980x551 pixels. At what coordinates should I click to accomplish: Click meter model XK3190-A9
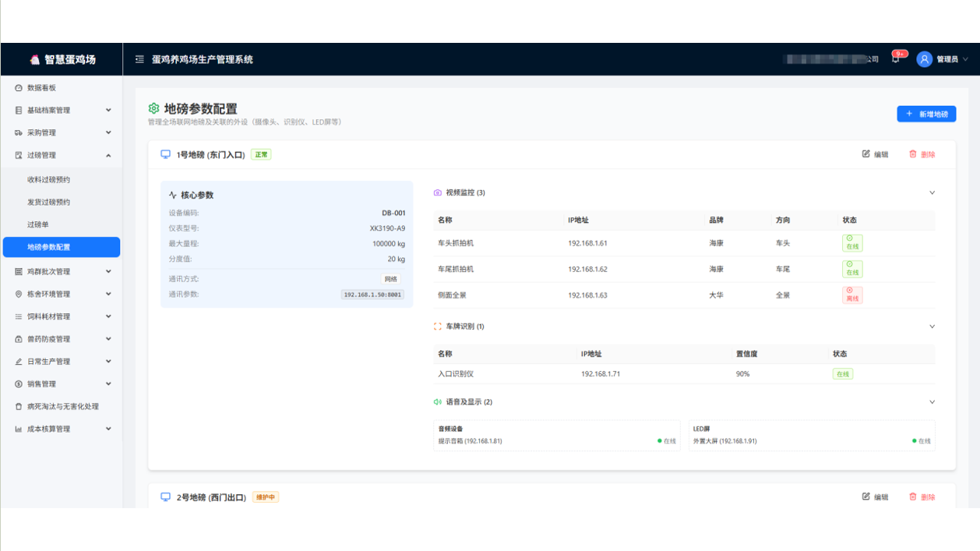coord(387,228)
